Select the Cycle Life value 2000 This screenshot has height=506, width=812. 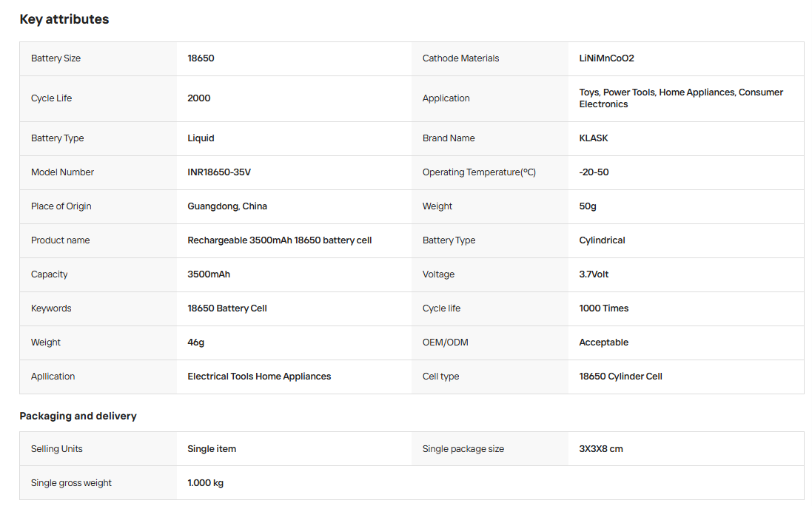(199, 98)
